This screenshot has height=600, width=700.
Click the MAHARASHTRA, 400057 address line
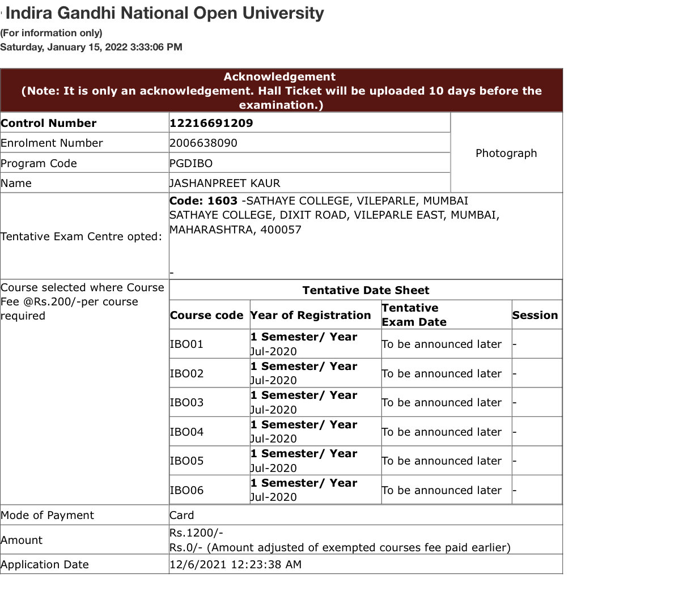(x=235, y=229)
